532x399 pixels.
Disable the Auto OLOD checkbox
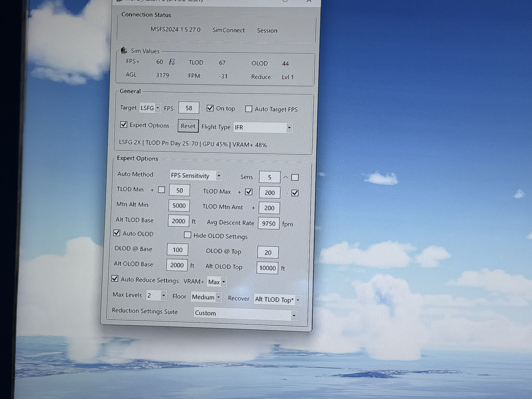coord(117,233)
